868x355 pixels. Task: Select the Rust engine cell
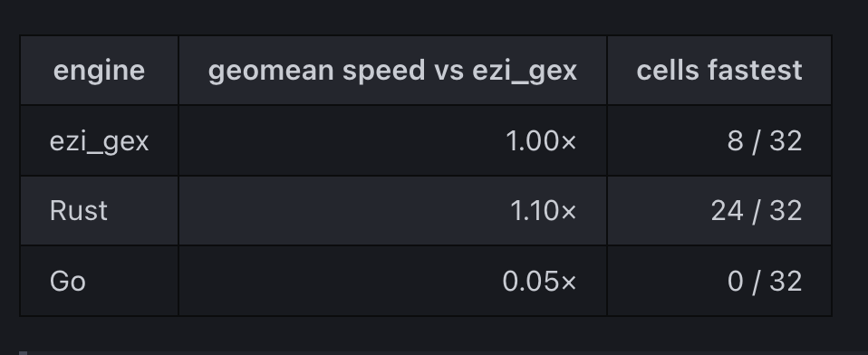coord(99,211)
